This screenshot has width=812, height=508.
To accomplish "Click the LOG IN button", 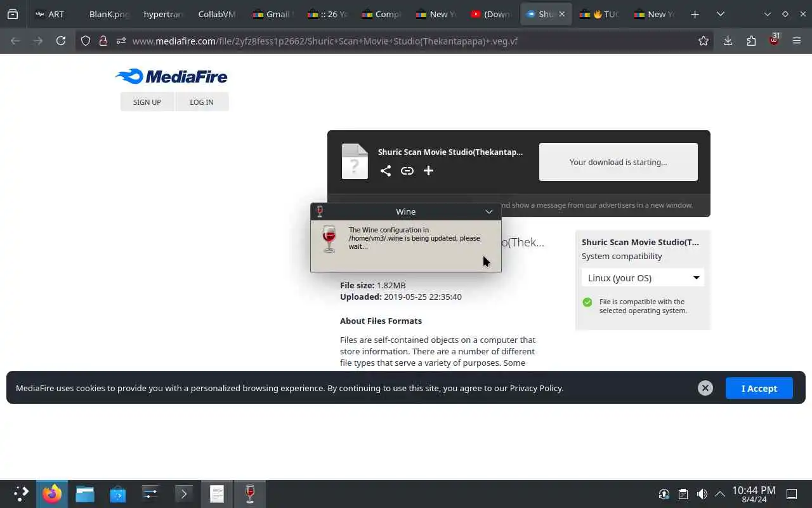I will click(202, 102).
